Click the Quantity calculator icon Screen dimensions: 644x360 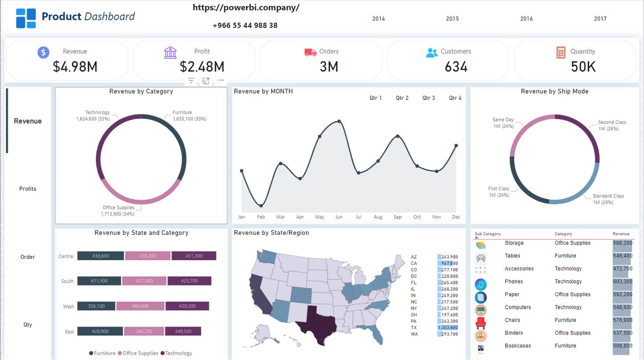click(561, 53)
